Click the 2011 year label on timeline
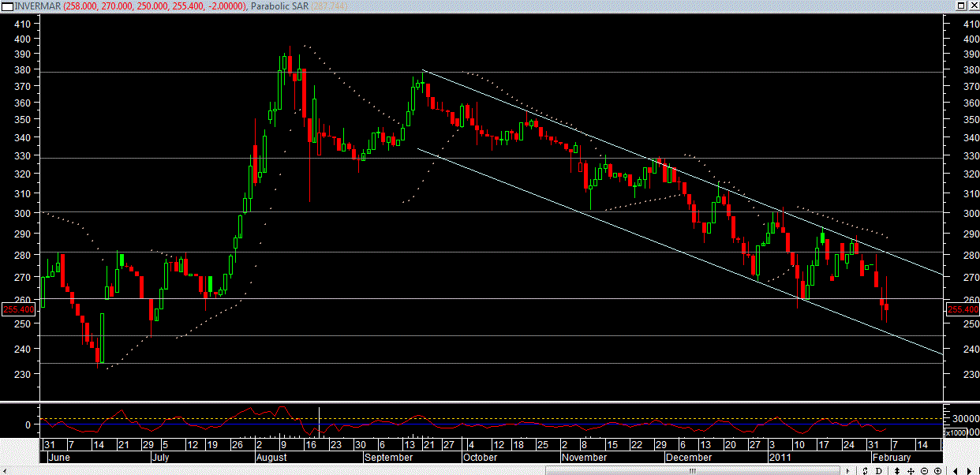 pyautogui.click(x=780, y=458)
